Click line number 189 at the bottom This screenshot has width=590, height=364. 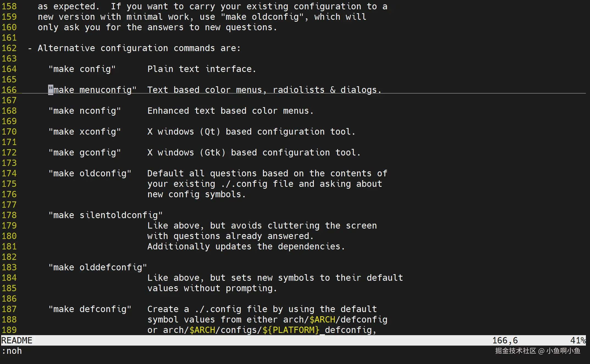(9, 330)
